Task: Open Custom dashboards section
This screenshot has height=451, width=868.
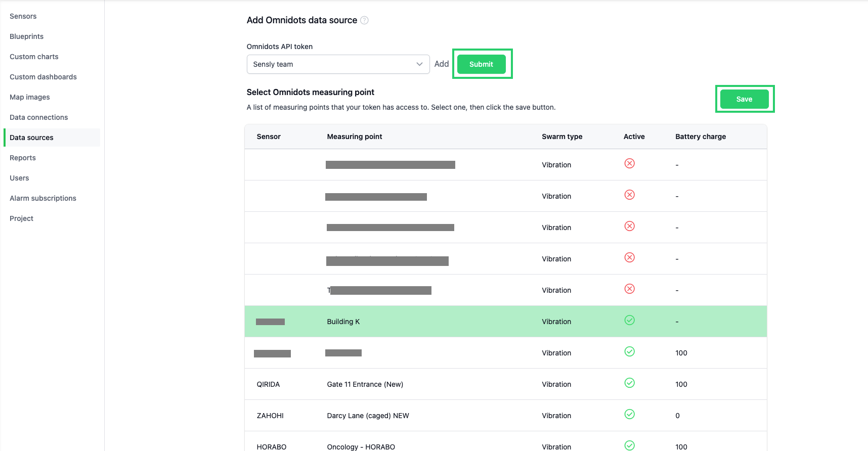Action: (43, 77)
